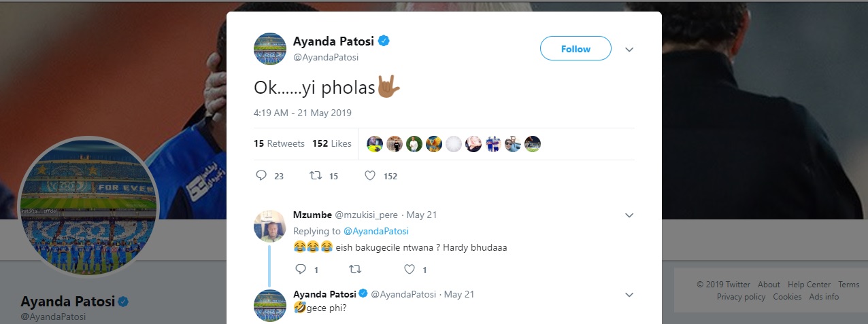
Task: Expand options chevron on Mzumbe's reply
Action: (629, 215)
